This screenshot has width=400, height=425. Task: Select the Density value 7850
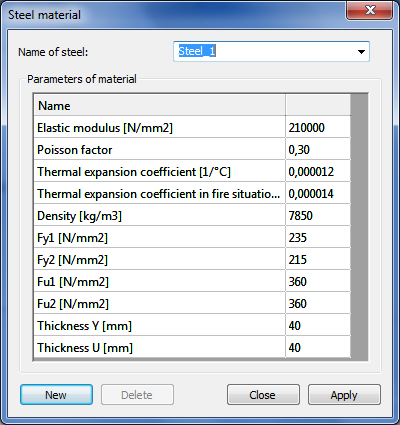click(318, 216)
